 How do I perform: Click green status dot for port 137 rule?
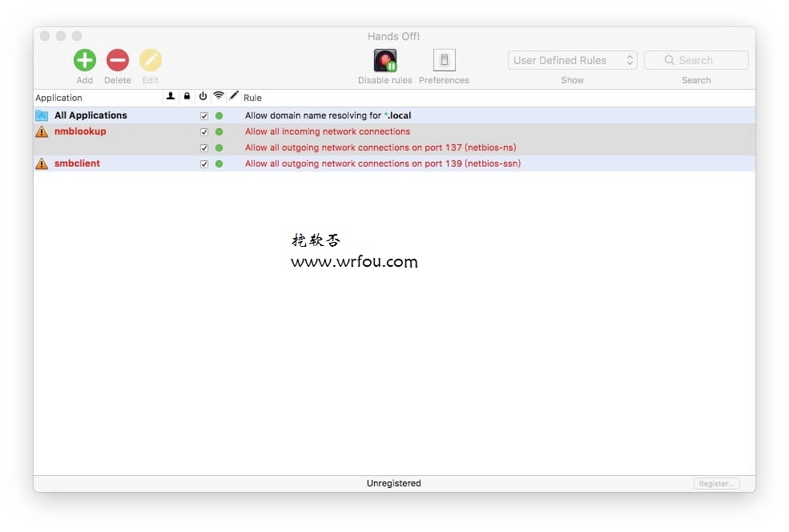click(x=219, y=148)
